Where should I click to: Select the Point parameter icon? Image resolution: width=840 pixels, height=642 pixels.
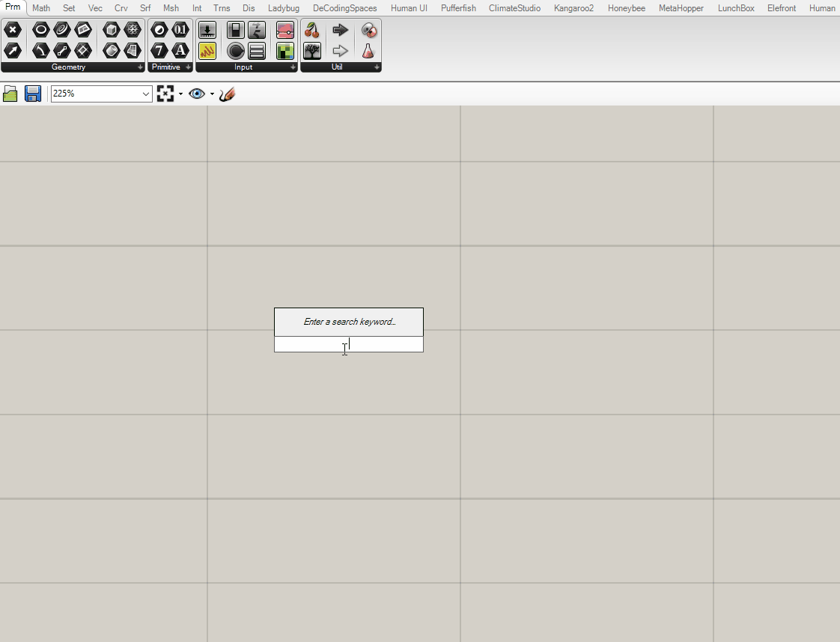(13, 30)
